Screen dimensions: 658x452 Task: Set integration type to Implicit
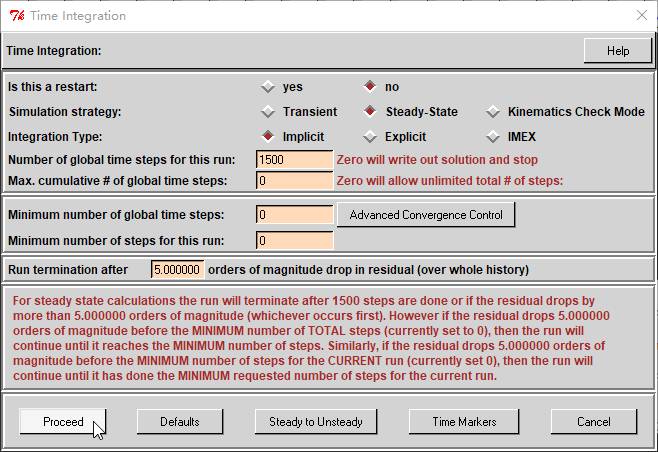pyautogui.click(x=268, y=137)
